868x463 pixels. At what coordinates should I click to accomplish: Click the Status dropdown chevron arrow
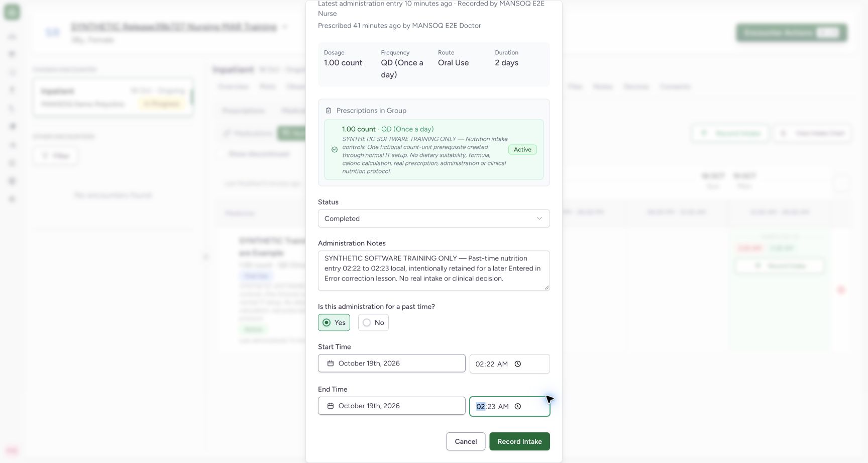[539, 219]
